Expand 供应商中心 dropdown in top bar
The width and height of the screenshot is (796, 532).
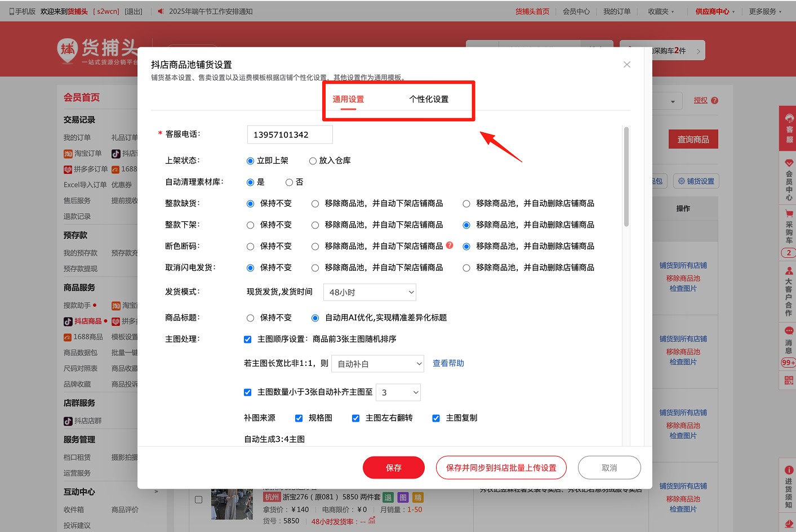715,11
